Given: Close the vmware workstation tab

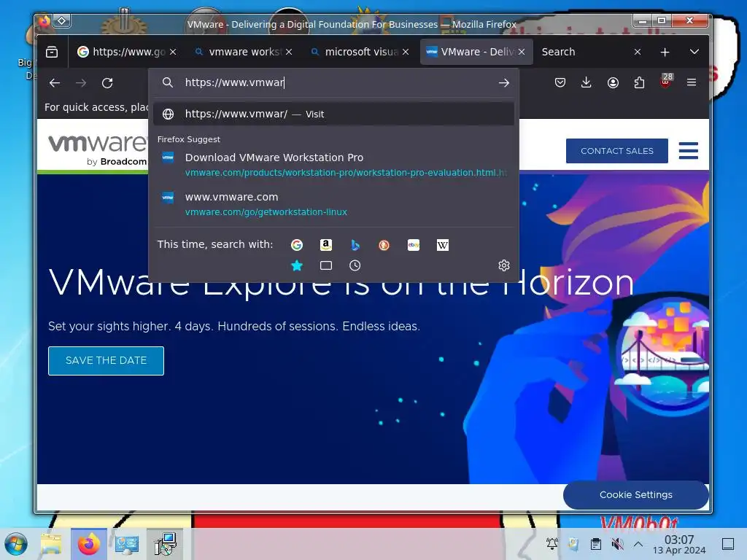Looking at the screenshot, I should pyautogui.click(x=289, y=52).
